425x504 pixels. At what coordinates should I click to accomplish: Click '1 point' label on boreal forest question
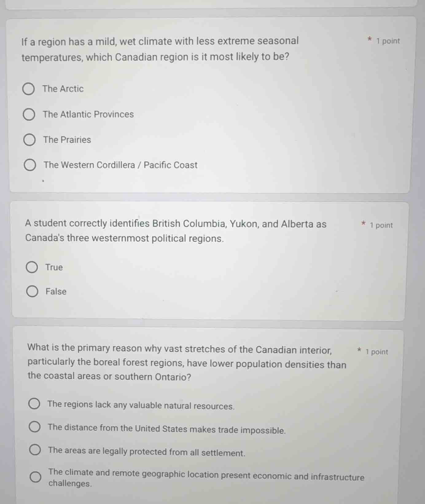(x=376, y=352)
